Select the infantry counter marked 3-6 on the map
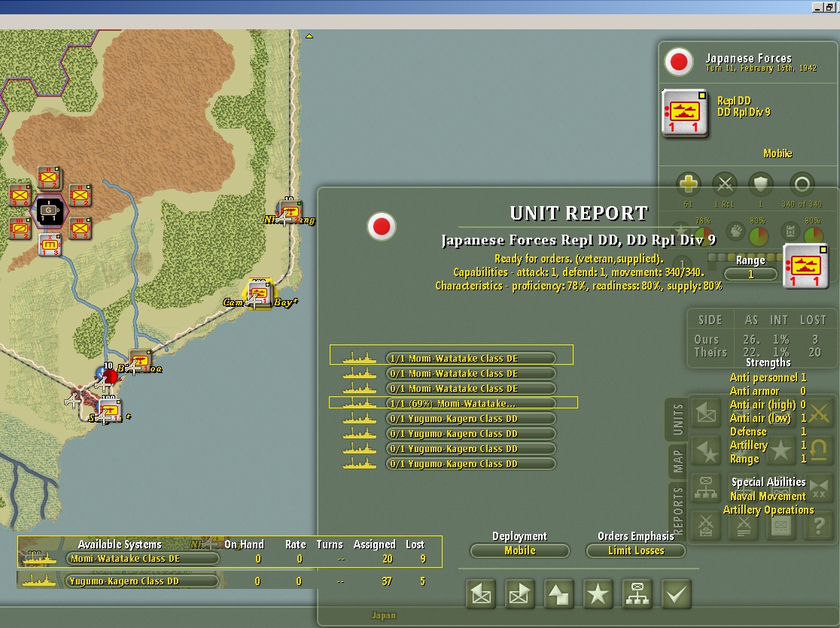The height and width of the screenshot is (628, 840). tap(20, 196)
